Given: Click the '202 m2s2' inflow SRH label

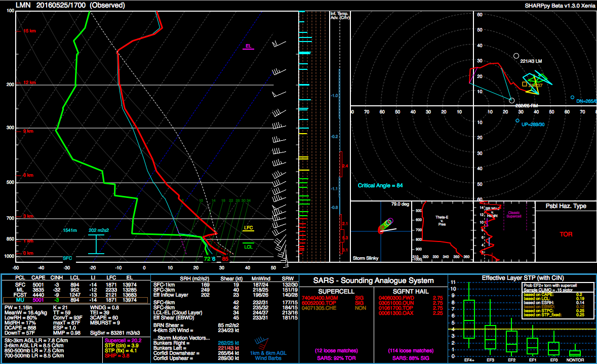Looking at the screenshot, I should click(99, 230).
